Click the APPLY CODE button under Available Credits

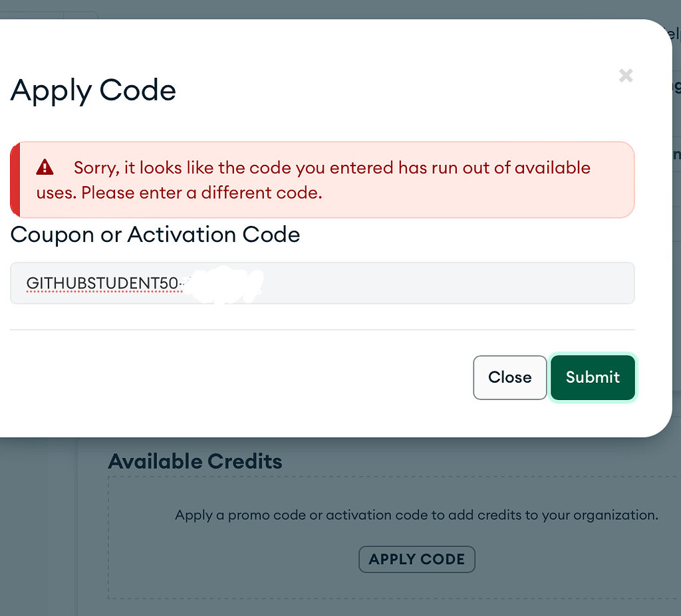[416, 560]
